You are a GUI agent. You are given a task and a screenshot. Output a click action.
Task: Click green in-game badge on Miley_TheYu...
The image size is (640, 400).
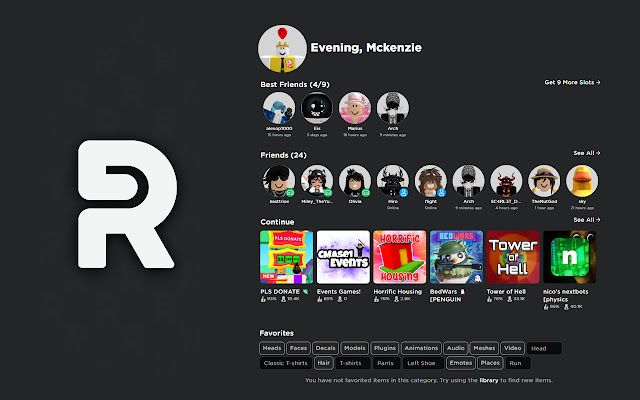tap(328, 192)
